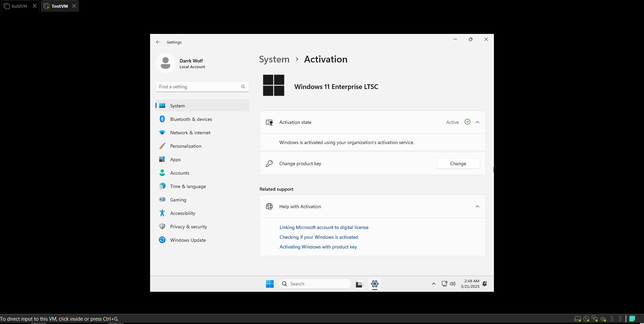Image resolution: width=644 pixels, height=324 pixels.
Task: Click the Gaming controller icon
Action: (x=162, y=199)
